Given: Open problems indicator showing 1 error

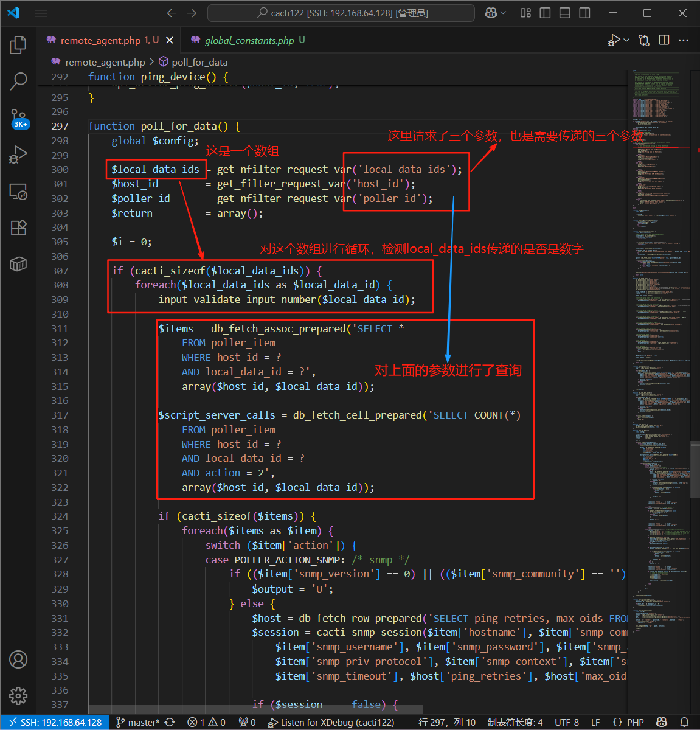Looking at the screenshot, I should pos(207,722).
